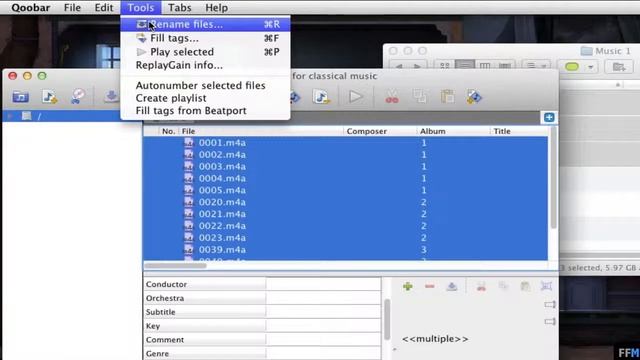Image resolution: width=640 pixels, height=360 pixels.
Task: Open the File menu
Action: pyautogui.click(x=72, y=8)
